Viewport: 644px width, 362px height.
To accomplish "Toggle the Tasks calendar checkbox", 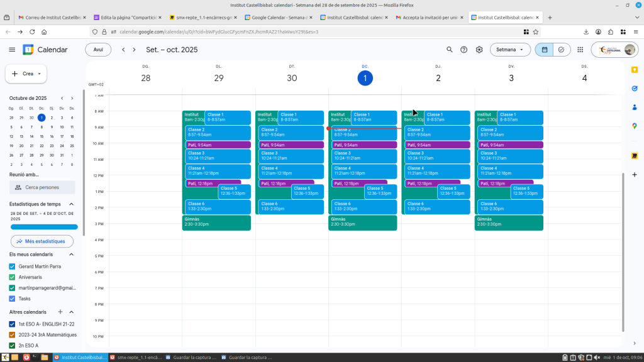I will [x=13, y=299].
